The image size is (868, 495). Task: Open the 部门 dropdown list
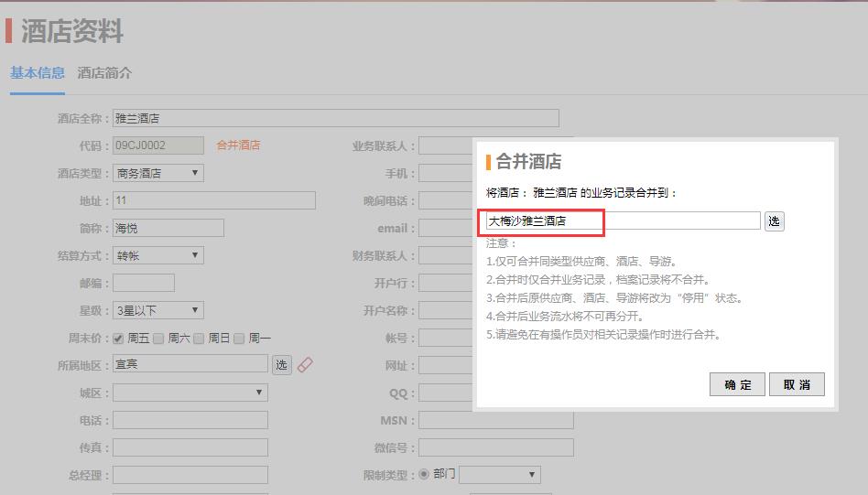click(500, 475)
